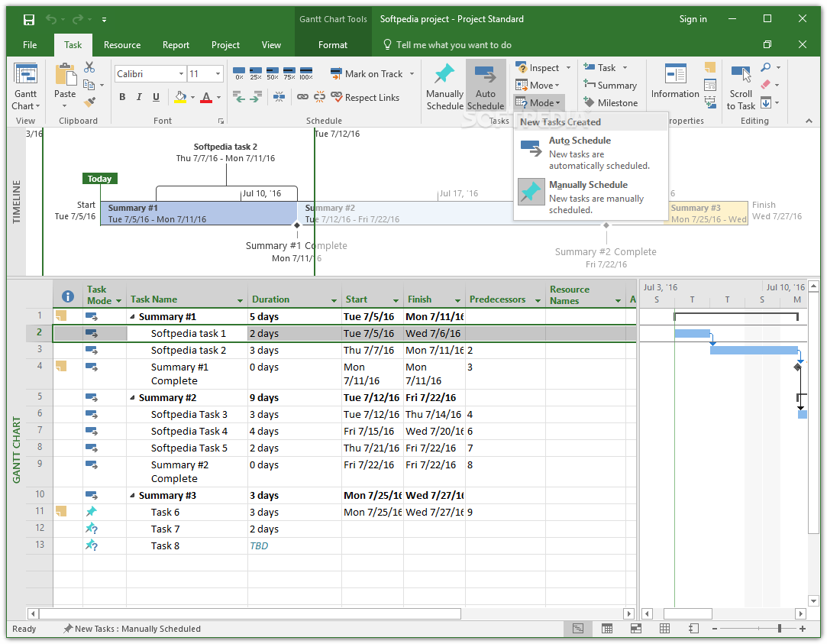Choose Manually Schedule for new tasks
Image resolution: width=827 pixels, height=644 pixels.
coord(591,197)
